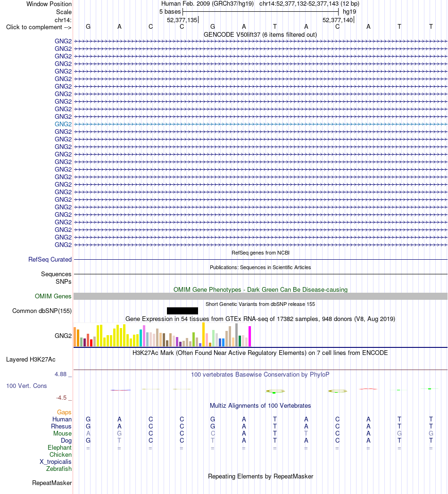Click the orange 'Gaps' label
The height and width of the screenshot is (494, 448).
pyautogui.click(x=64, y=412)
